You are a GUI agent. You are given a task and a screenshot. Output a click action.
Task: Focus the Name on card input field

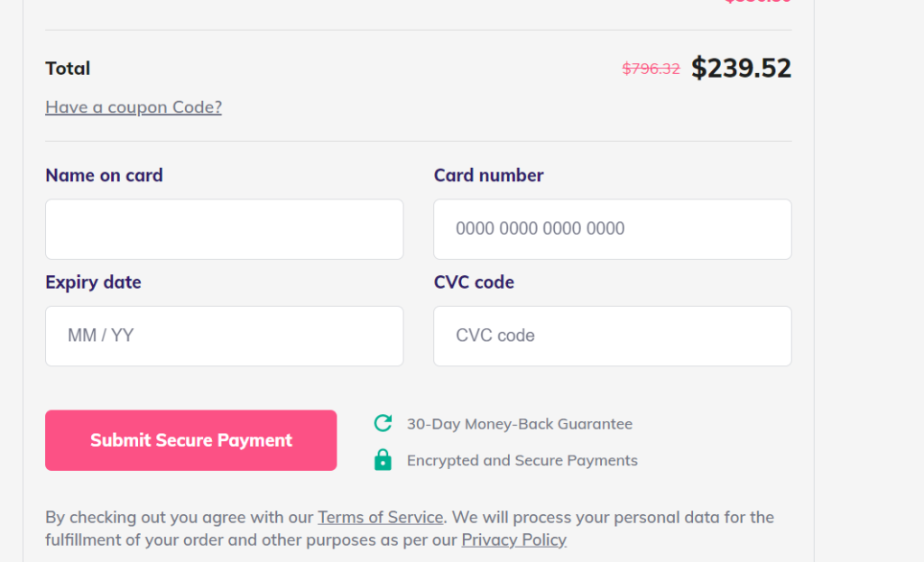point(225,229)
